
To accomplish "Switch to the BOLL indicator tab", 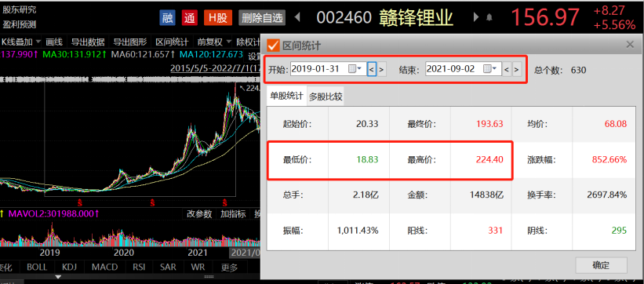I will pos(37,267).
